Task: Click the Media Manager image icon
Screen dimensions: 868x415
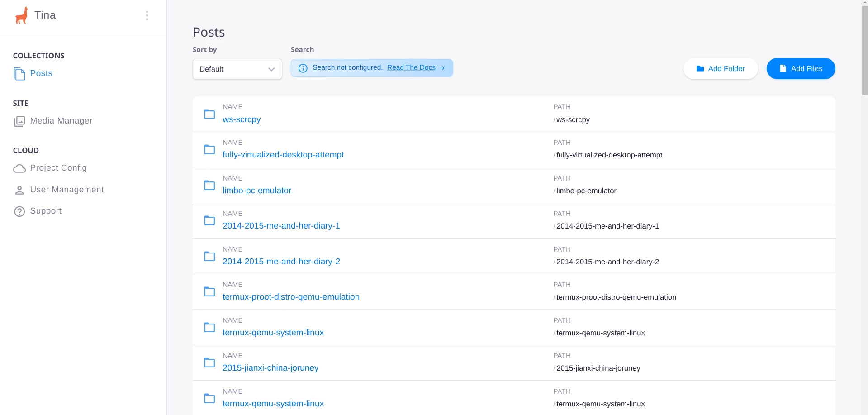Action: point(19,121)
